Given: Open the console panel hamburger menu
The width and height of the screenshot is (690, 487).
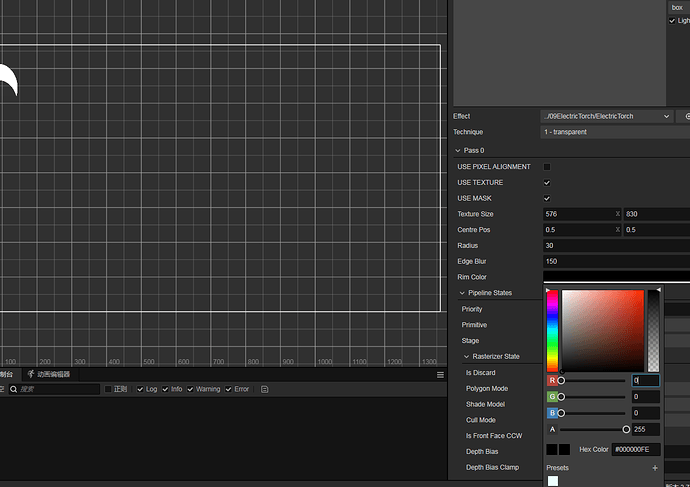Looking at the screenshot, I should coord(440,375).
